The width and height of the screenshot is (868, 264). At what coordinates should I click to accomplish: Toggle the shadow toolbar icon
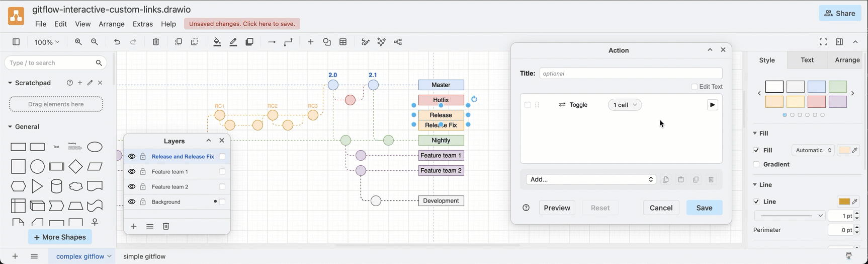tap(249, 42)
